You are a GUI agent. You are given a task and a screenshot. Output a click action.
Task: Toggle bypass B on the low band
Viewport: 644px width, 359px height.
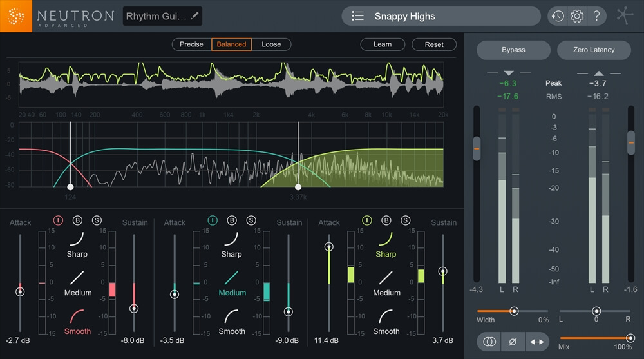77,220
